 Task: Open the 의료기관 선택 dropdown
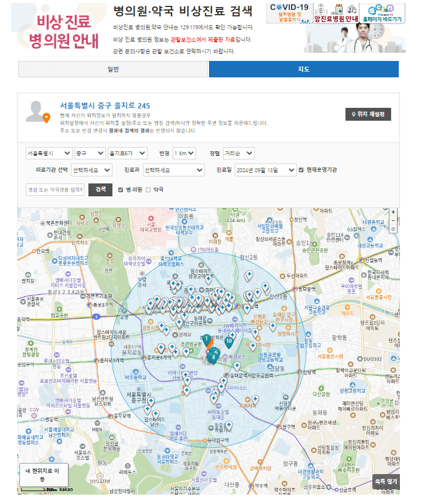click(91, 170)
